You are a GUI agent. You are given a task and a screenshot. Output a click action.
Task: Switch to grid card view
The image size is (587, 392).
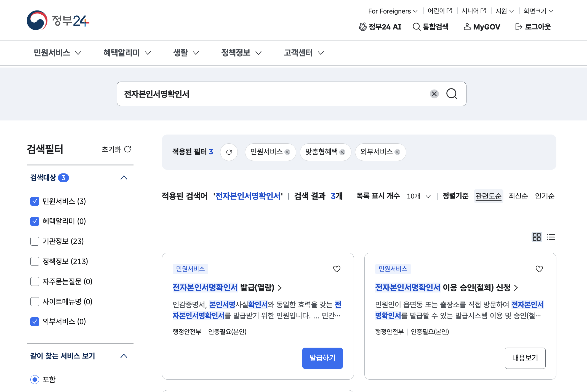click(x=537, y=237)
